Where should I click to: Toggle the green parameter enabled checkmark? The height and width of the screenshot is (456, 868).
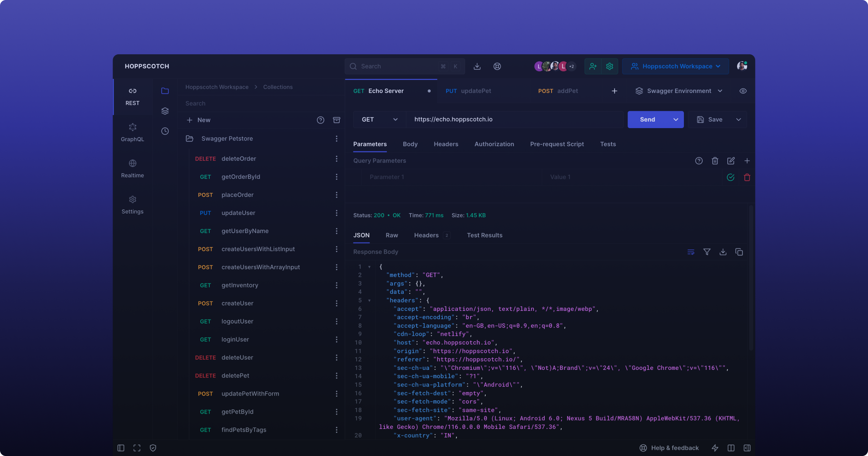[x=731, y=177]
